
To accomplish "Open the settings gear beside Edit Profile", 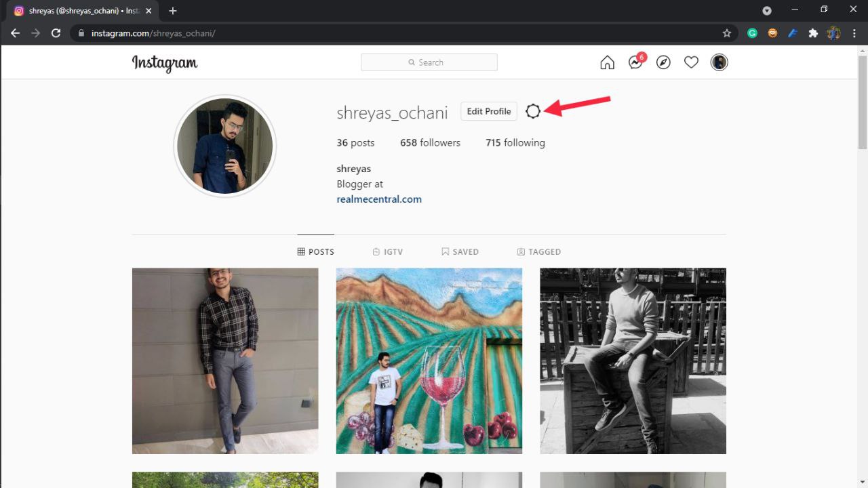I will click(x=533, y=111).
